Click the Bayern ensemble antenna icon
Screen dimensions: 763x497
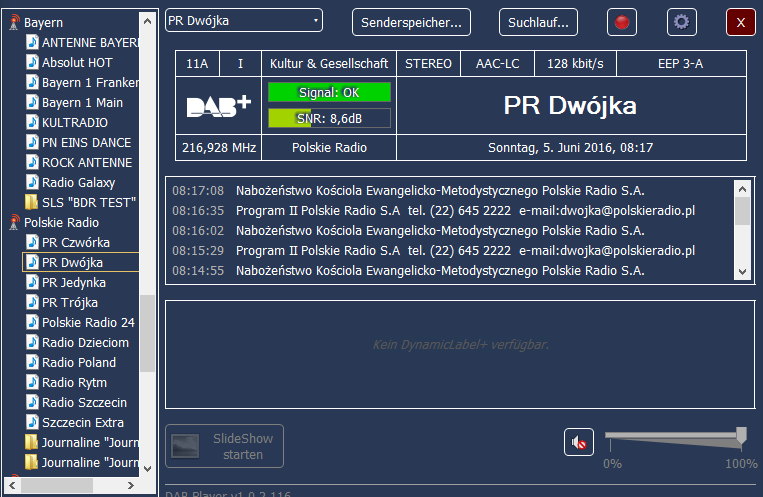tap(14, 22)
